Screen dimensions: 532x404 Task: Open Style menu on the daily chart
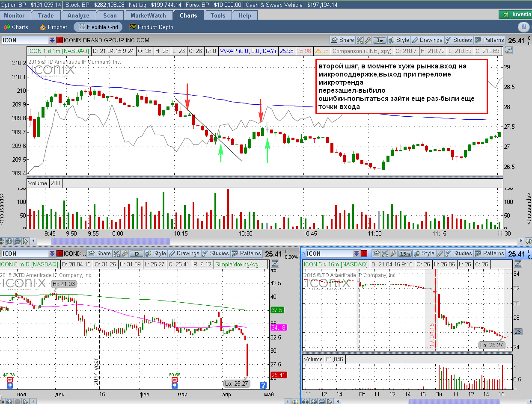click(x=156, y=254)
